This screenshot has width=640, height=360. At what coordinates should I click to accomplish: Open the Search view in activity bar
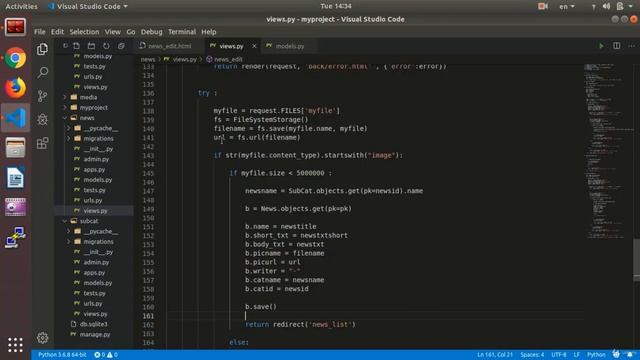tap(42, 73)
